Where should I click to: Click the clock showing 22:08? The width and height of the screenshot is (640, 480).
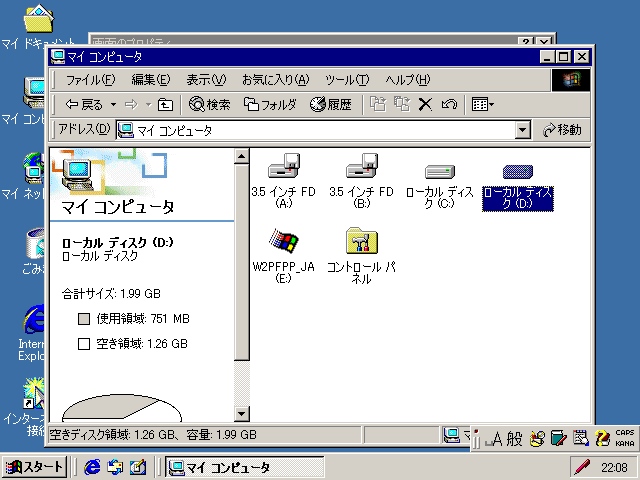pyautogui.click(x=614, y=467)
